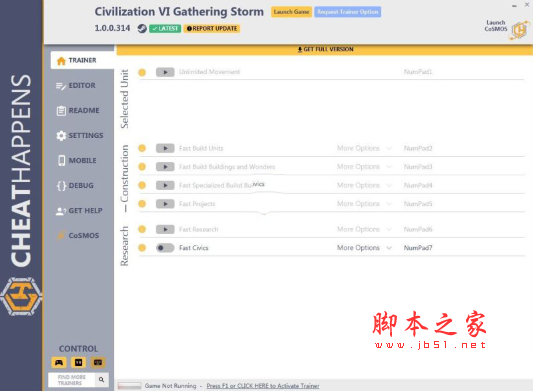Click the yellow dot beside Fast Research

pos(142,229)
